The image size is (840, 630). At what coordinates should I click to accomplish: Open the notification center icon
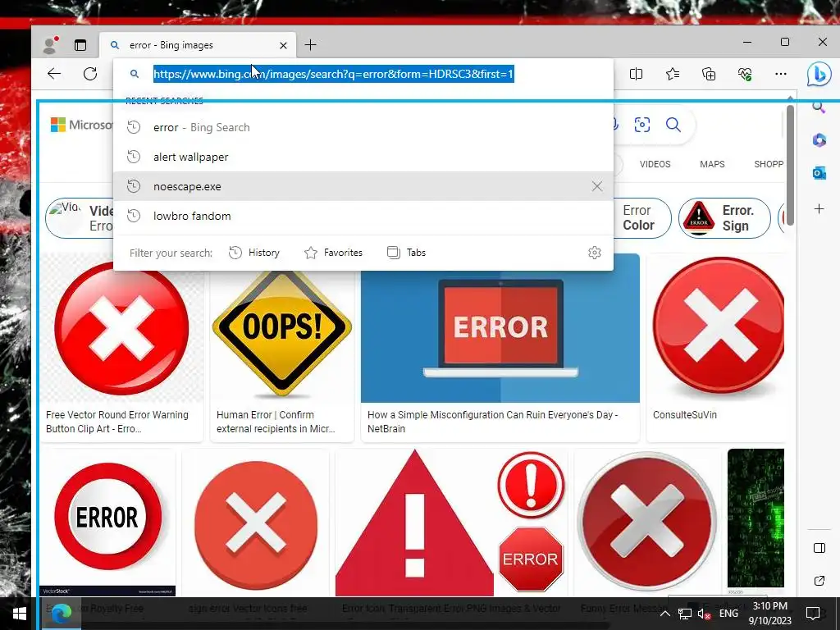[813, 614]
